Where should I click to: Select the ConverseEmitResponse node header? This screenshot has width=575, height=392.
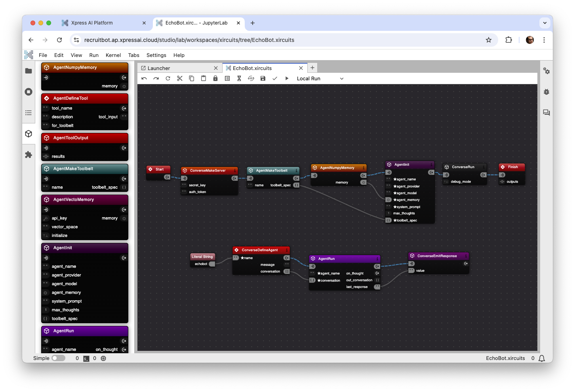[x=439, y=256]
